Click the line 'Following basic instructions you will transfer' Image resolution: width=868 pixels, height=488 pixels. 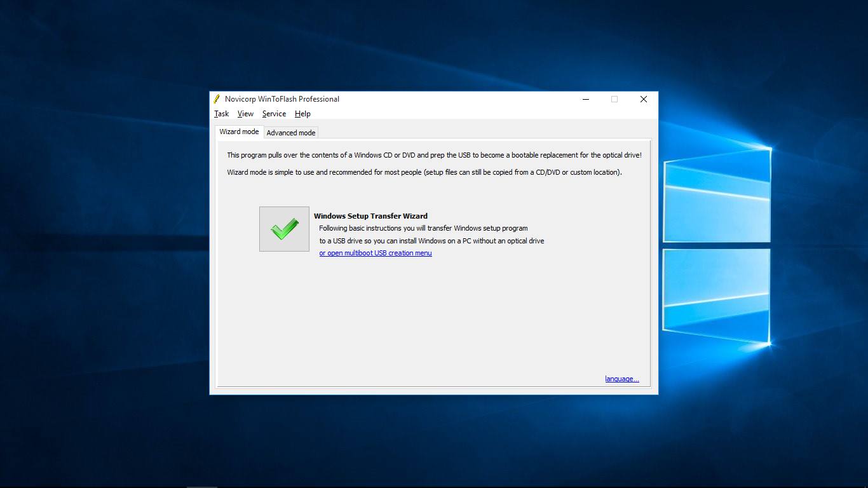(423, 228)
